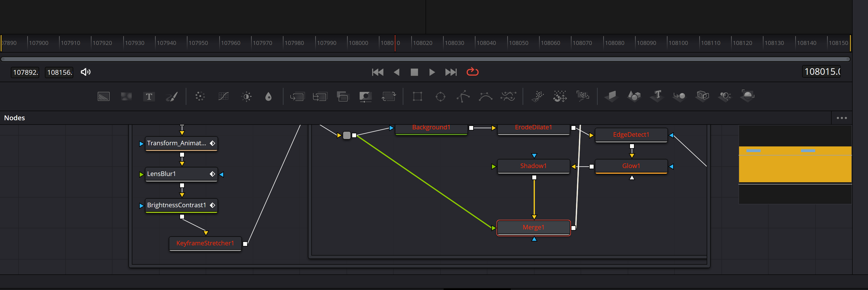
Task: Select the gray pipe router node
Action: point(347,135)
